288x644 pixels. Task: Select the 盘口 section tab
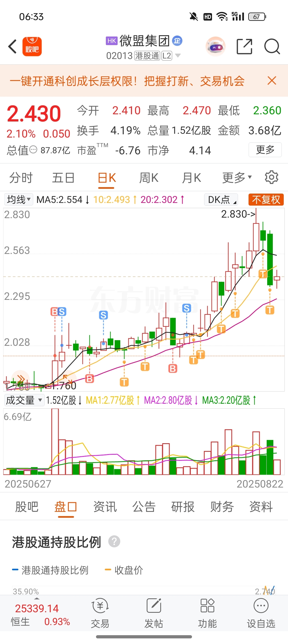[66, 506]
